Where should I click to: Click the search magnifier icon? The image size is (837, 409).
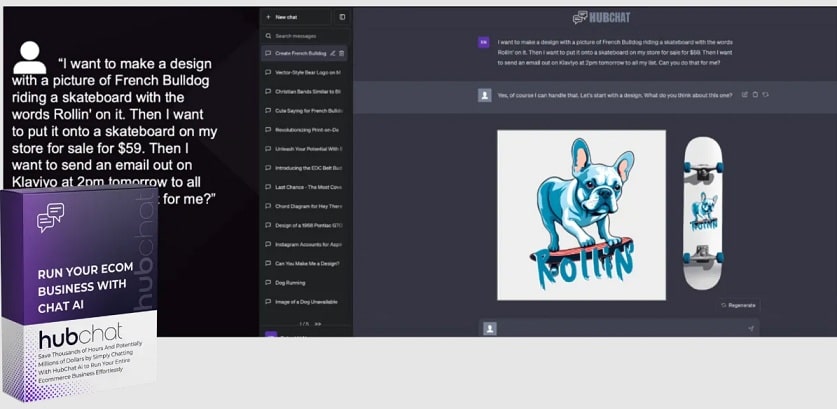269,36
